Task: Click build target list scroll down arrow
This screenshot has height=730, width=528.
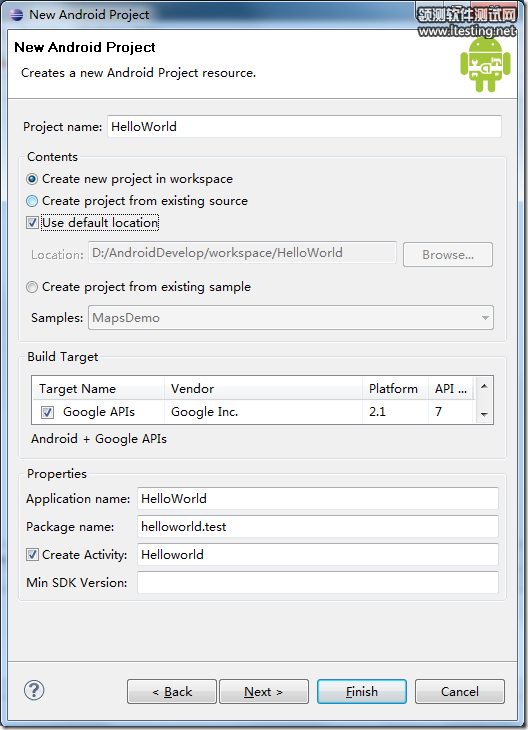Action: click(x=484, y=414)
